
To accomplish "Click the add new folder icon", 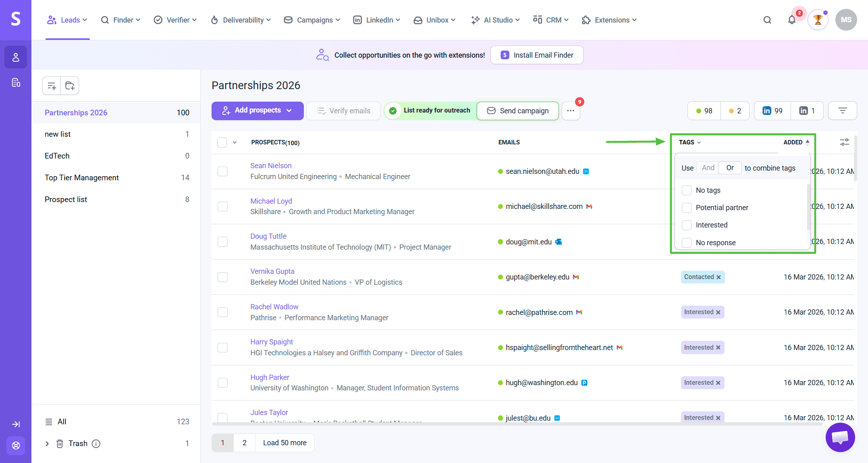I will (70, 86).
